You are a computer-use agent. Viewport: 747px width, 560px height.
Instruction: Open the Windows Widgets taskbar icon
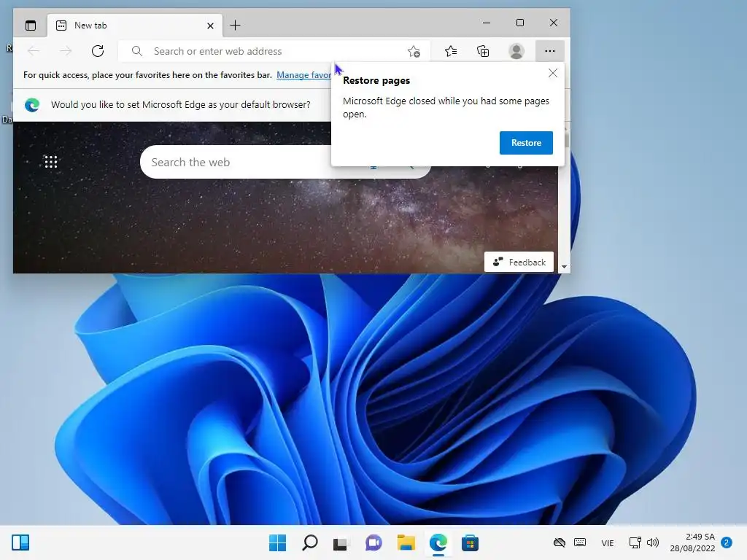(x=20, y=542)
